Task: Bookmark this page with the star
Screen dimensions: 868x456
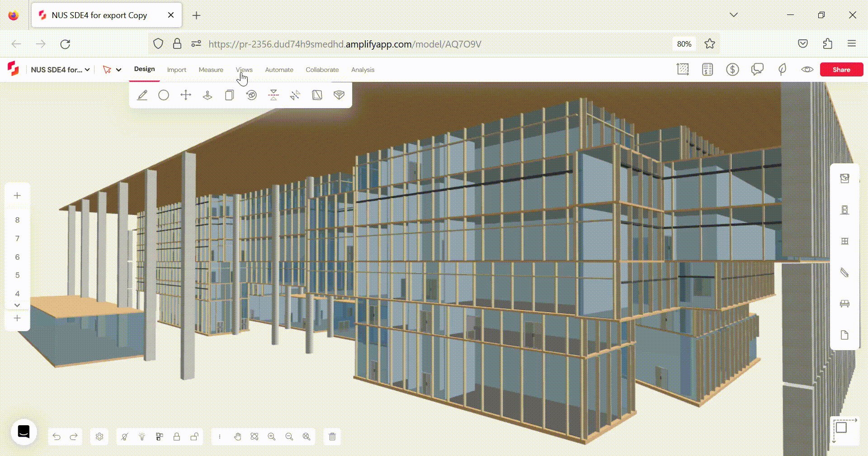Action: [710, 44]
